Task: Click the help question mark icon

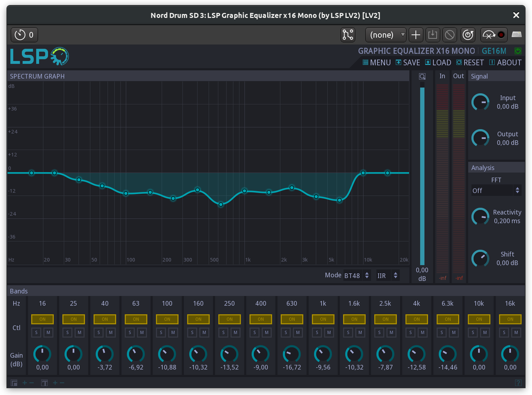Action: pyautogui.click(x=518, y=383)
